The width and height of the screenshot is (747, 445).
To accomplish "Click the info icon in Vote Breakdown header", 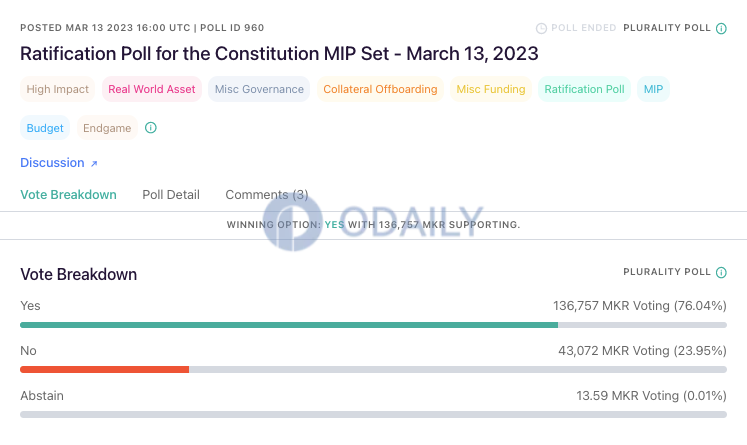I will [721, 273].
